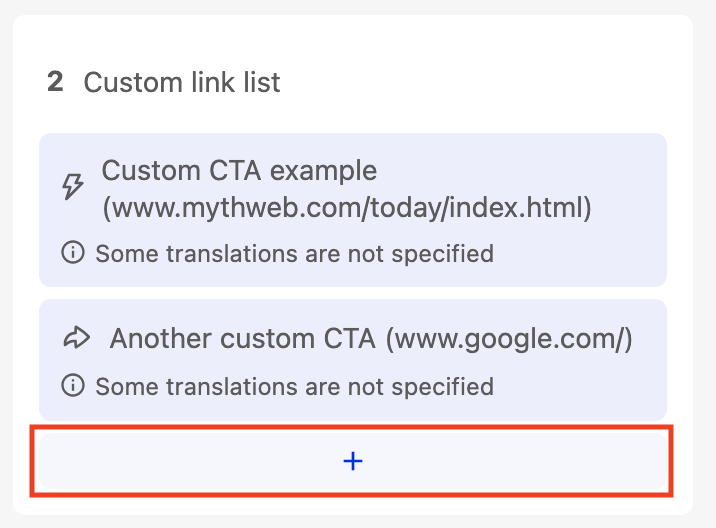Click the info icon under Custom CTA example
The image size is (716, 528).
pyautogui.click(x=73, y=254)
